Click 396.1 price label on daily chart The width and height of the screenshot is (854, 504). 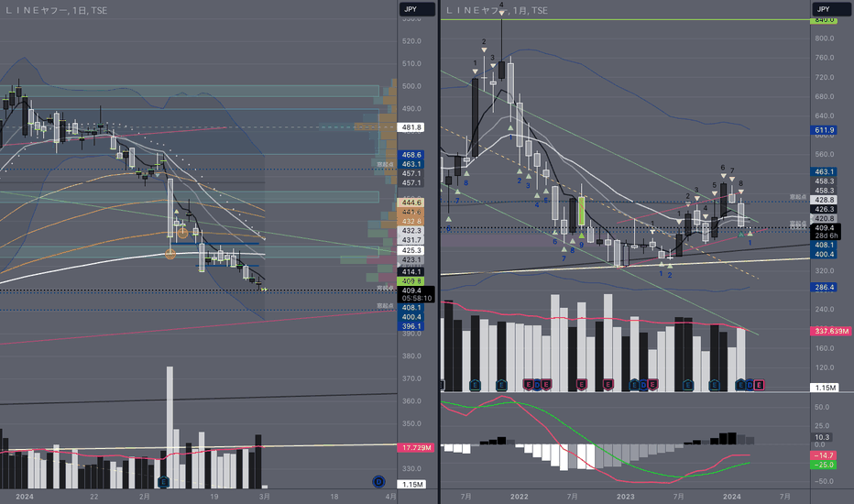tap(411, 326)
